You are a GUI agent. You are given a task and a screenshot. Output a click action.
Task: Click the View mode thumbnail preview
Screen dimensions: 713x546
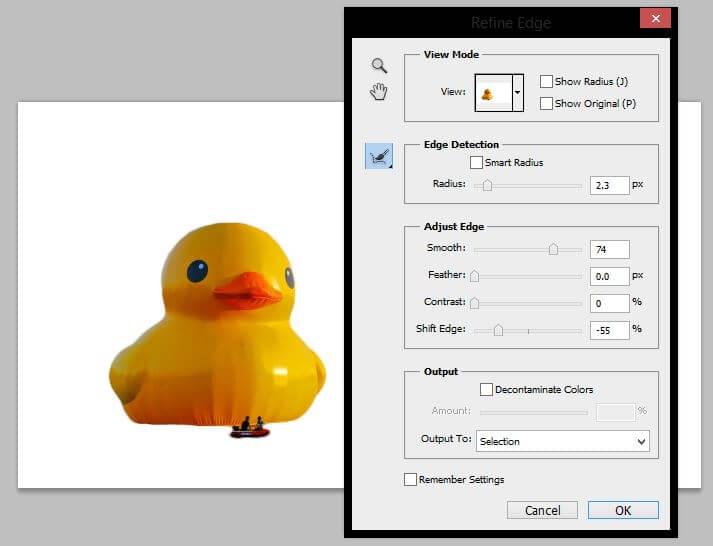(493, 93)
